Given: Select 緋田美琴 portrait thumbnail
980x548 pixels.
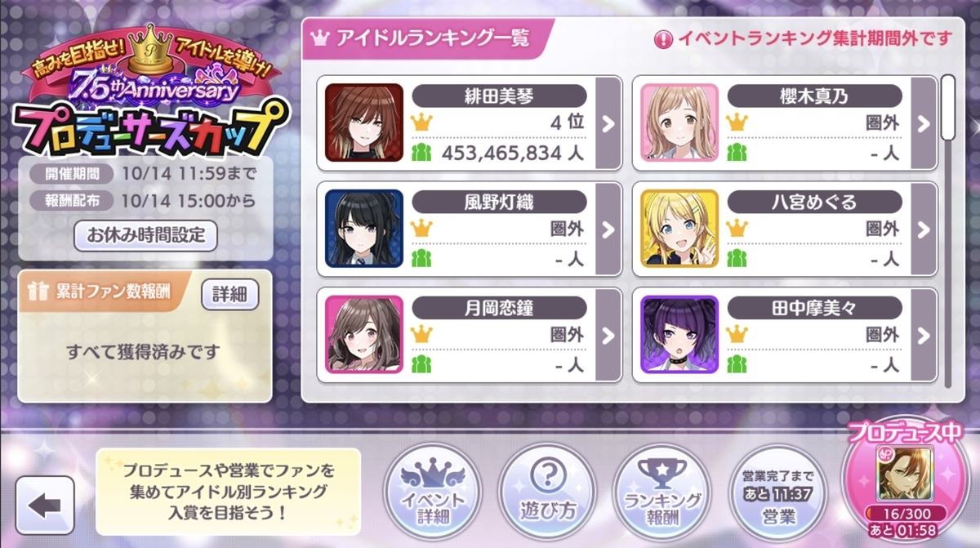Looking at the screenshot, I should [x=364, y=123].
